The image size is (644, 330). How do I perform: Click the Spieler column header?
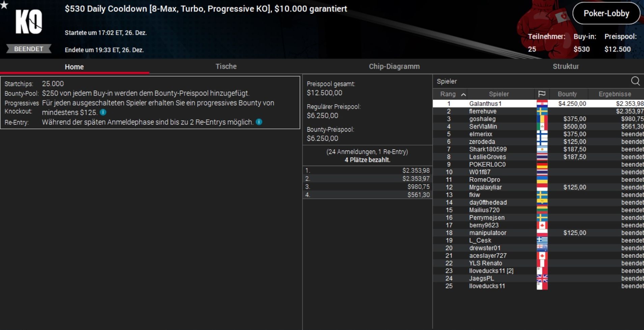coord(499,94)
